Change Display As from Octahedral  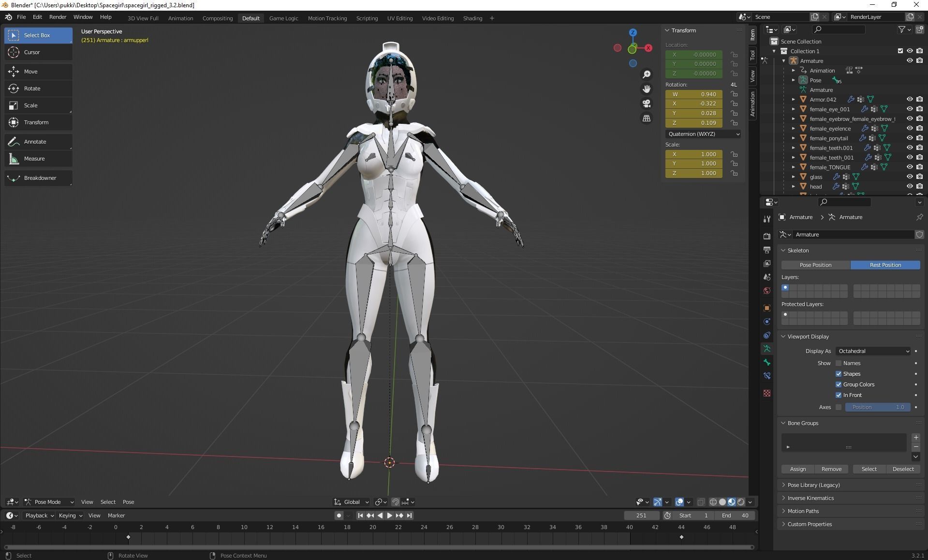coord(873,351)
